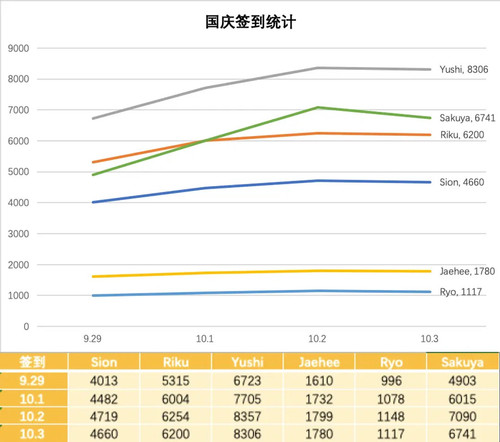Click the 10.1 x-axis label
Screen dimensions: 500x442
point(205,339)
